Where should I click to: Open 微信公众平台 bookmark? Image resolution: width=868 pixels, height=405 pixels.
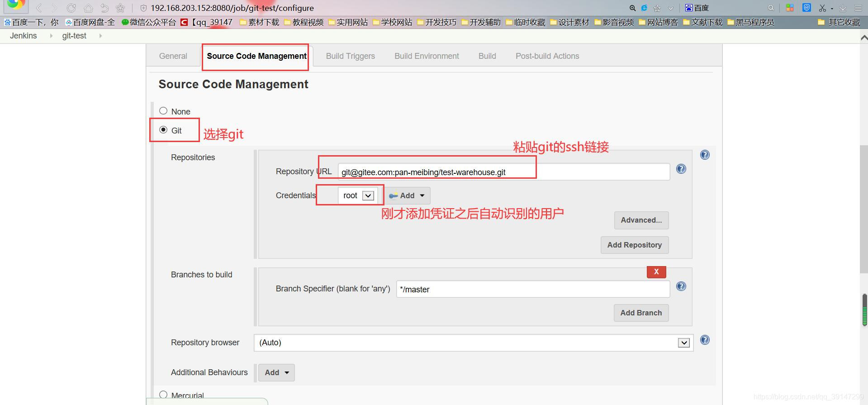tap(149, 22)
